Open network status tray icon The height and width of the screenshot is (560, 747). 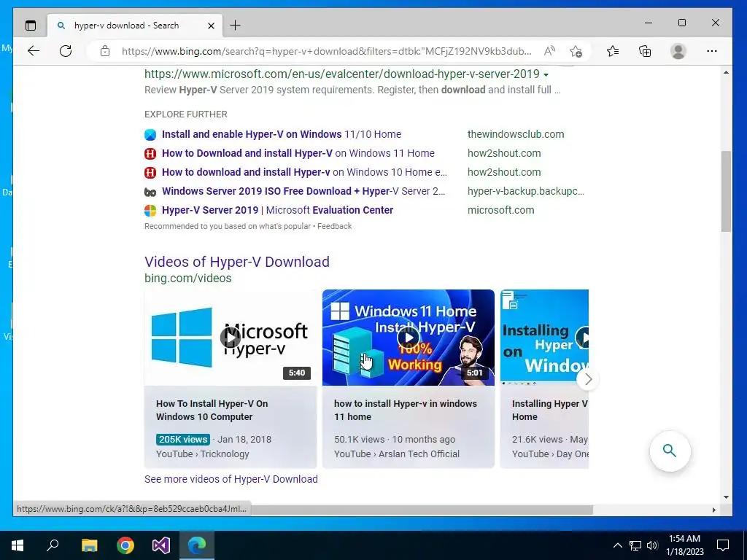coord(635,545)
